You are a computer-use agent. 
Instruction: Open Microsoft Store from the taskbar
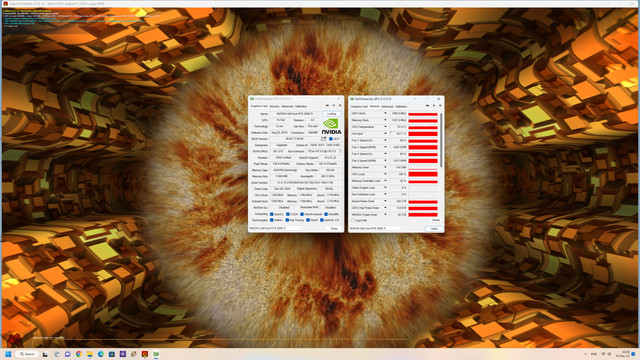click(x=112, y=354)
